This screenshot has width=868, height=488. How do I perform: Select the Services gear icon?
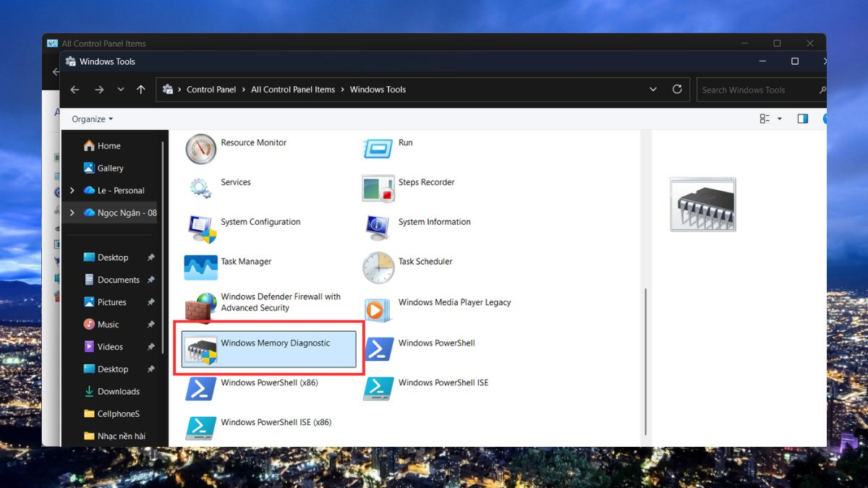pos(200,188)
